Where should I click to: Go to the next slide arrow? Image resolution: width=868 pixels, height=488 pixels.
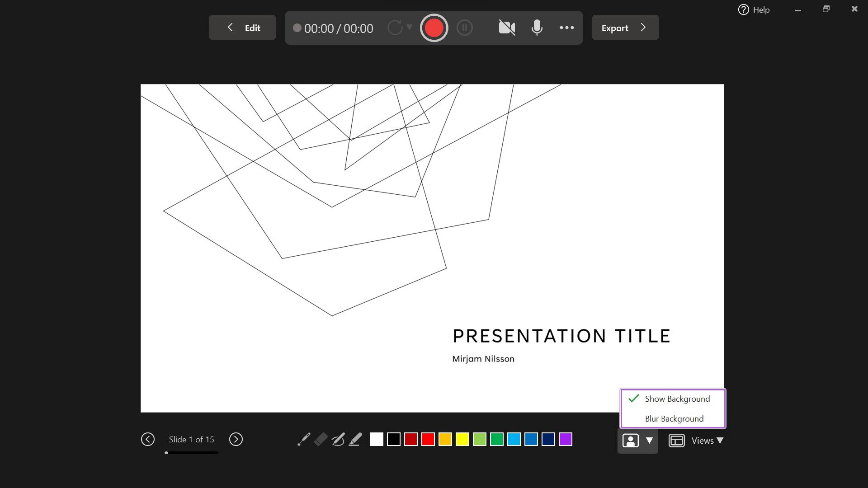point(236,439)
